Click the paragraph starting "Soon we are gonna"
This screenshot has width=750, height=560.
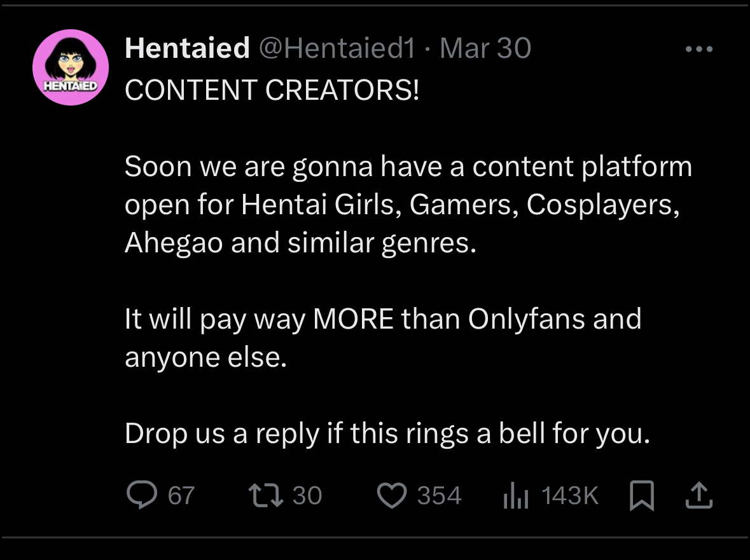pyautogui.click(x=407, y=167)
